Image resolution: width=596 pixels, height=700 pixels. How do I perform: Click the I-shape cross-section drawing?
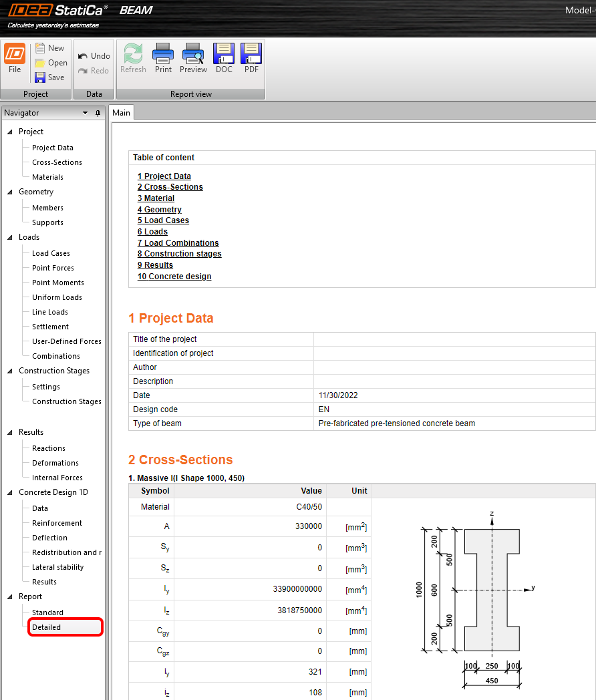[491, 588]
